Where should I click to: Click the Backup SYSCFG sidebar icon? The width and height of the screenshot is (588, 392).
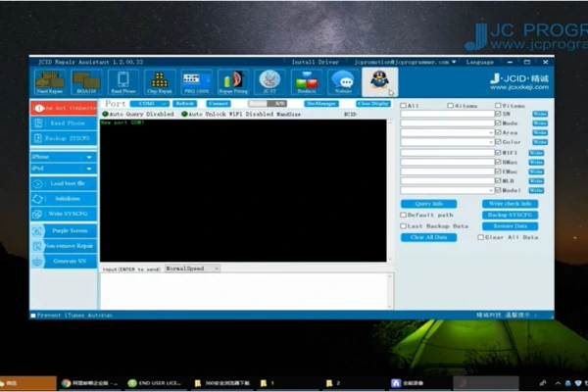click(x=38, y=138)
